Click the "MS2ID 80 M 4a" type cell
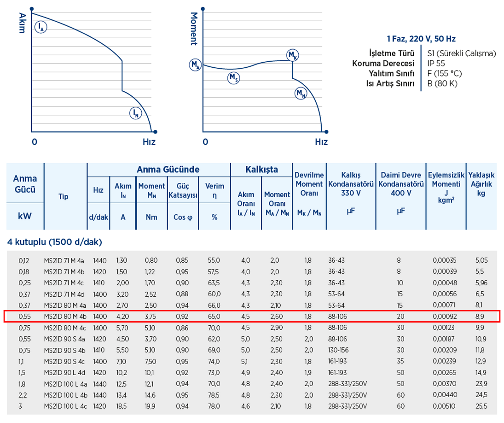The width and height of the screenshot is (504, 423). click(65, 305)
